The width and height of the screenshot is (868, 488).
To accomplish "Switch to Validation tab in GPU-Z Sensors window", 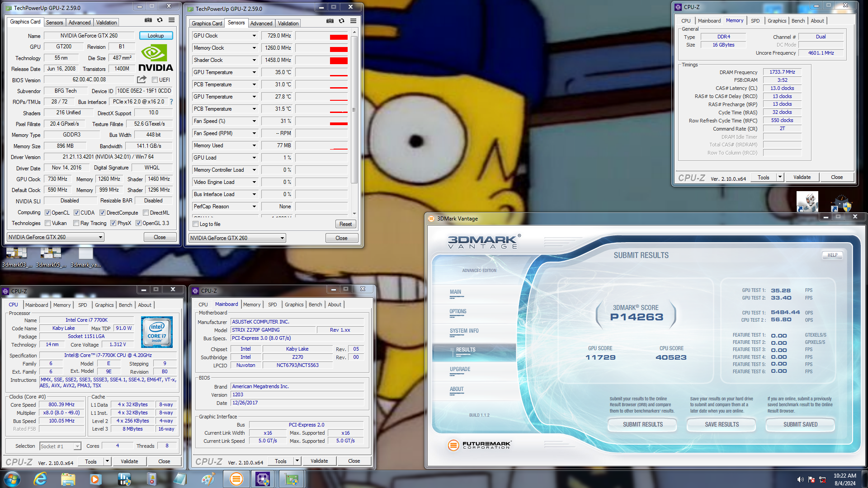I will click(288, 23).
